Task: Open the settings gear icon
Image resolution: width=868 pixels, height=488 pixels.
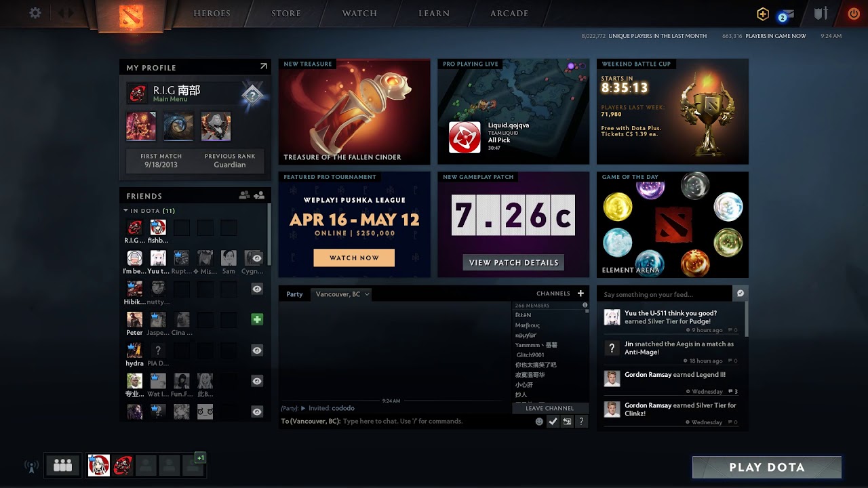Action: click(x=35, y=13)
